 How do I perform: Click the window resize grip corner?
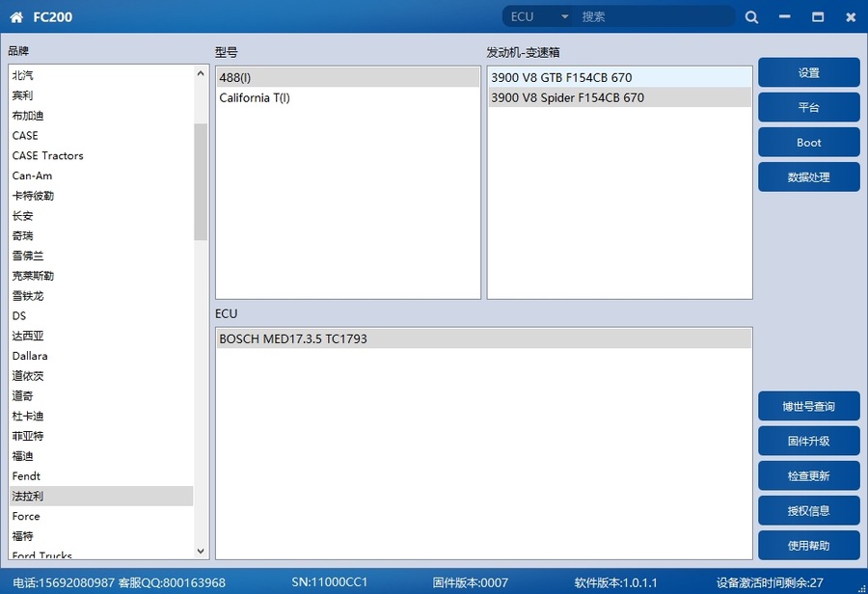pos(862,588)
